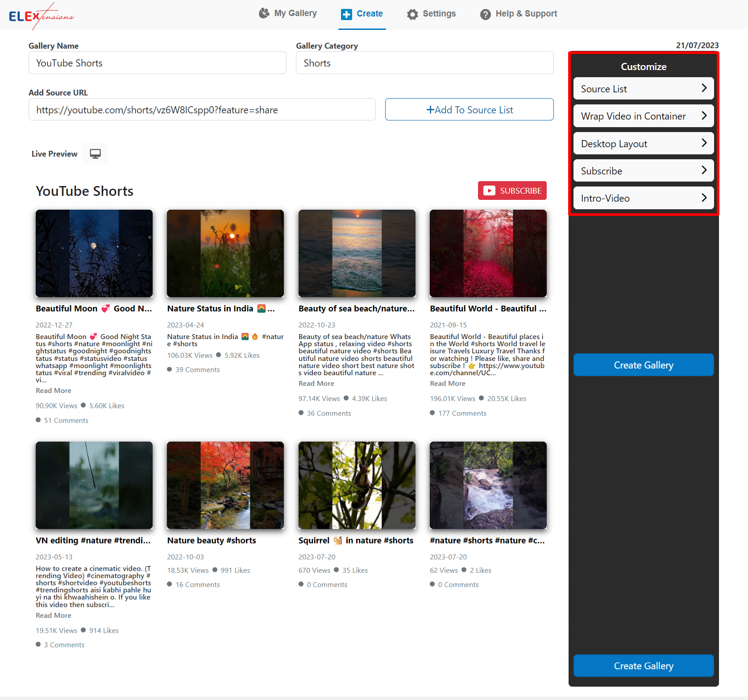The height and width of the screenshot is (700, 748).
Task: Open Help & Support
Action: tap(519, 14)
